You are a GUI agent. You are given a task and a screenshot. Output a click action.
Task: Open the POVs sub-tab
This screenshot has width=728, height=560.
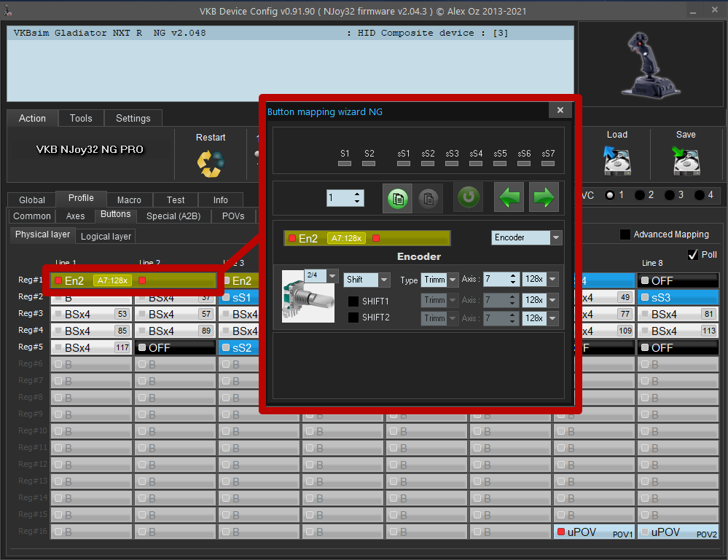[233, 216]
